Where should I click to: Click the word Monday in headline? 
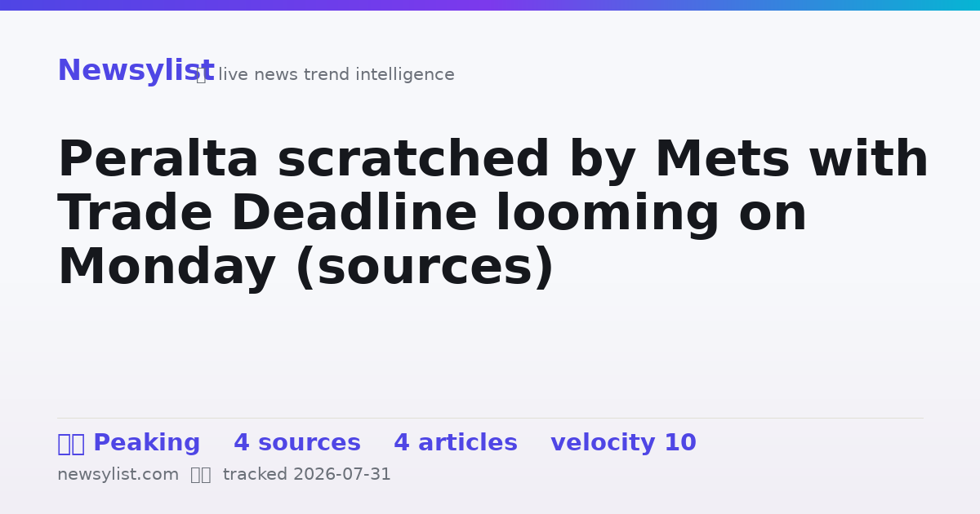coord(167,268)
